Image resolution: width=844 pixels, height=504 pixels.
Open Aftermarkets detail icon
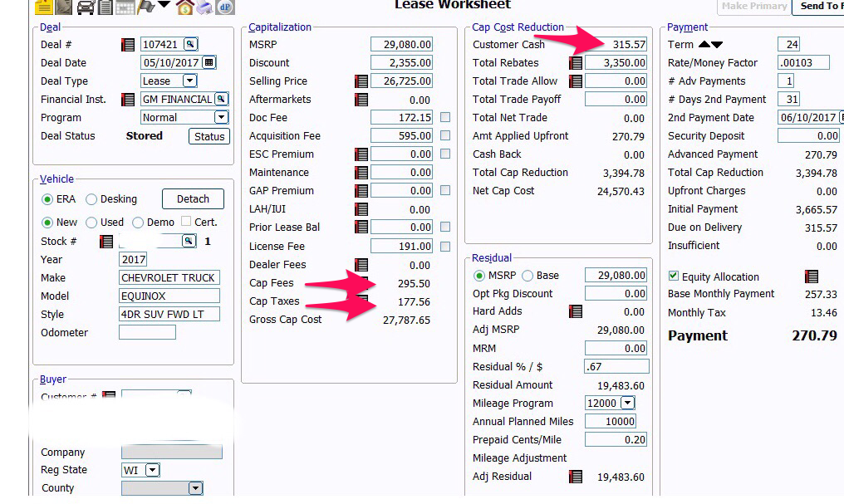pyautogui.click(x=361, y=100)
